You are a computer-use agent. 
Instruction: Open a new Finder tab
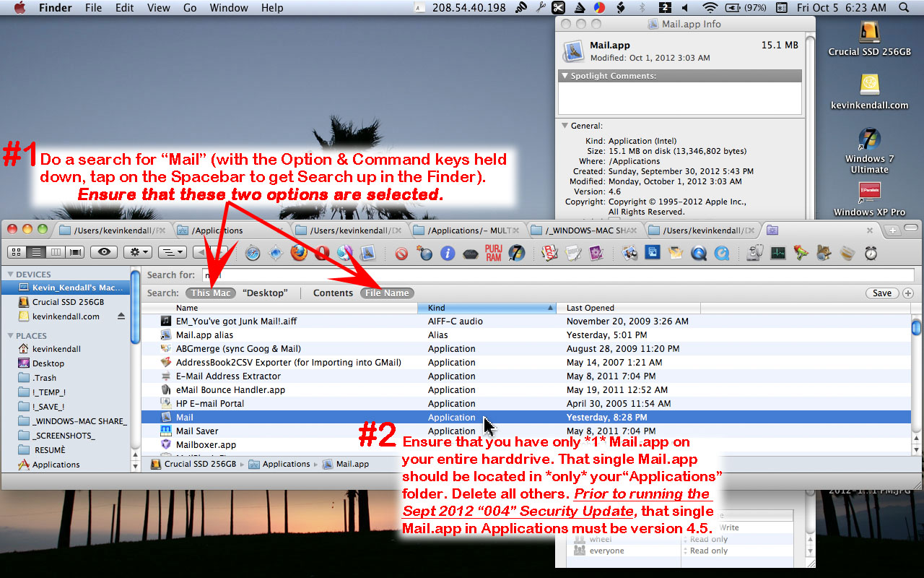tap(893, 230)
